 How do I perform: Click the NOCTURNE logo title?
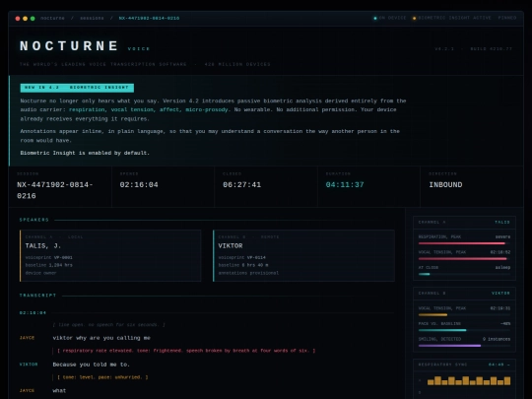pyautogui.click(x=69, y=45)
